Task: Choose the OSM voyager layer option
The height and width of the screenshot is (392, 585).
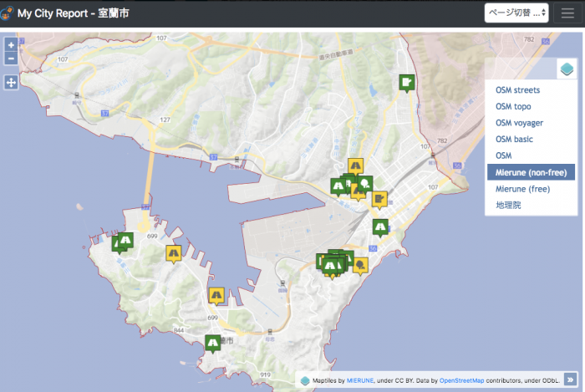Action: 519,123
